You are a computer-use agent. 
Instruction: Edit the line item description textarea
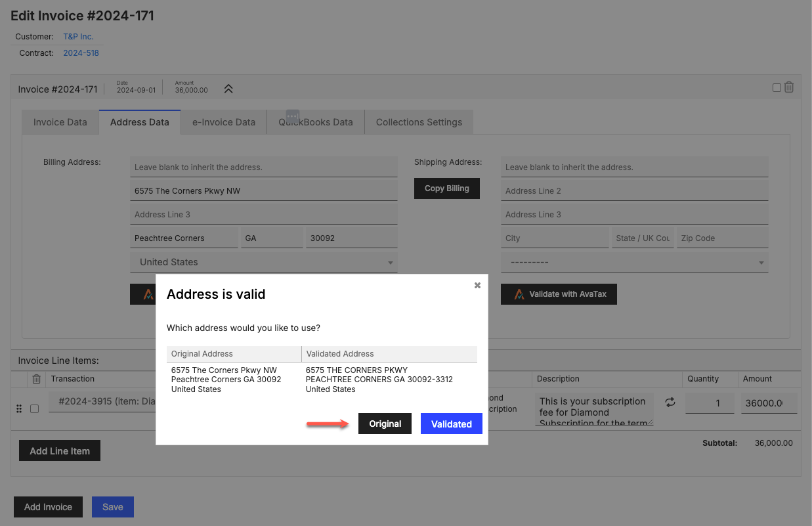click(594, 410)
